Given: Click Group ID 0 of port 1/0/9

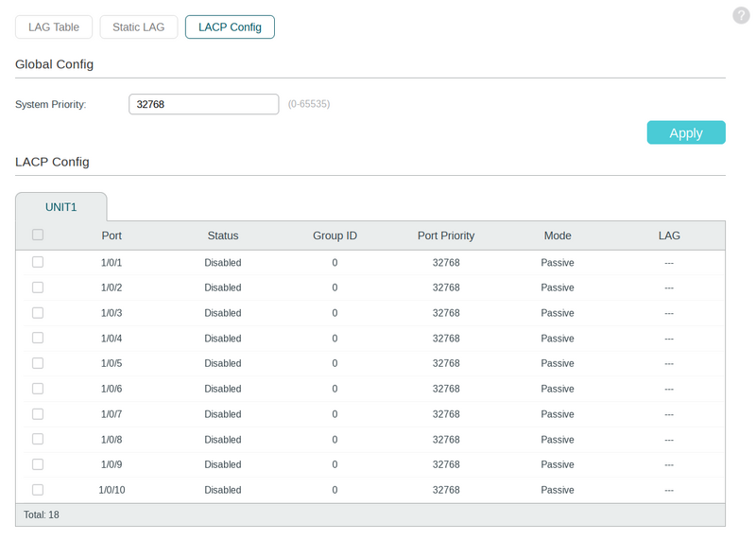Looking at the screenshot, I should pos(335,464).
